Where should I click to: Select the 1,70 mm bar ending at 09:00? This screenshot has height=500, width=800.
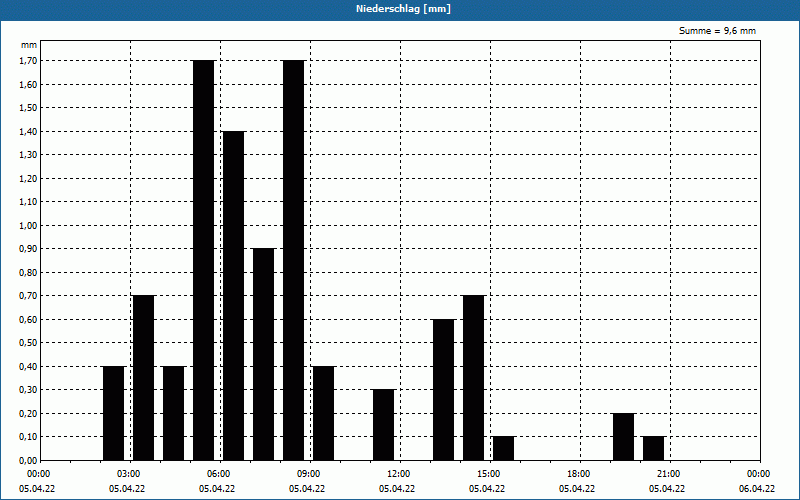(x=294, y=260)
